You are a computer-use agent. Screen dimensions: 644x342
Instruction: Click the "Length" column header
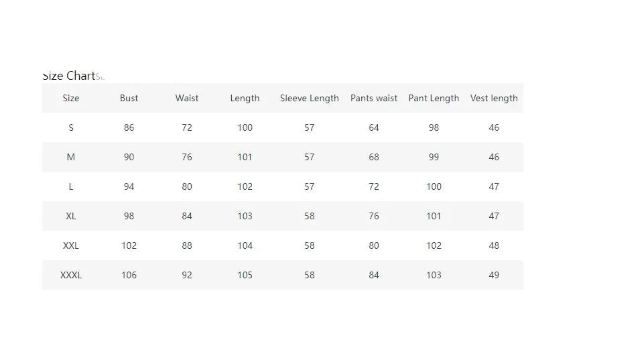click(x=245, y=98)
